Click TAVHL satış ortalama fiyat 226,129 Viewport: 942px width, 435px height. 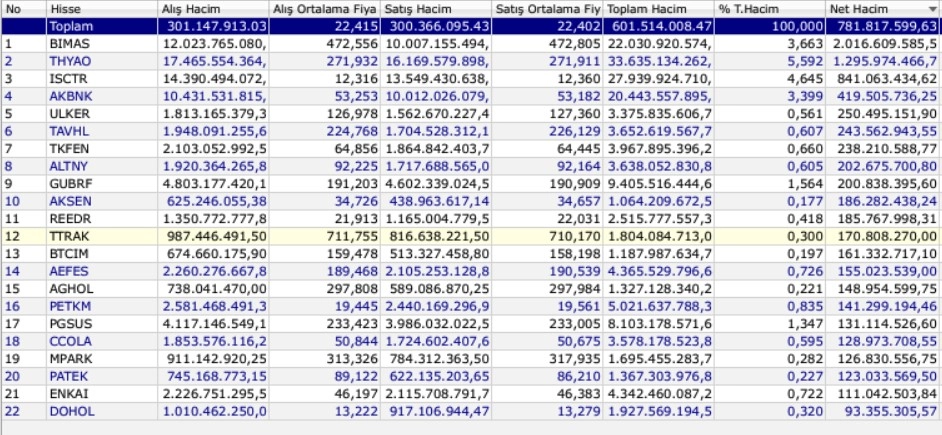[x=574, y=131]
